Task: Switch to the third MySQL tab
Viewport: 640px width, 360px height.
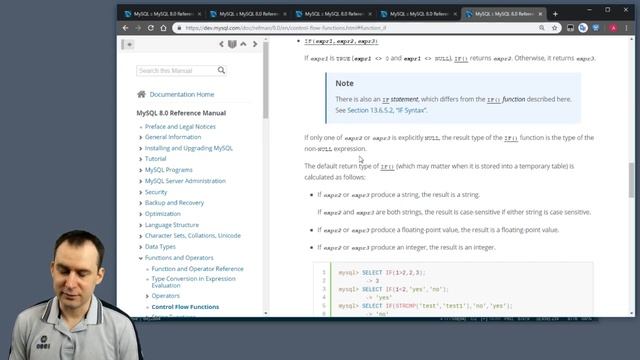Action: point(333,14)
